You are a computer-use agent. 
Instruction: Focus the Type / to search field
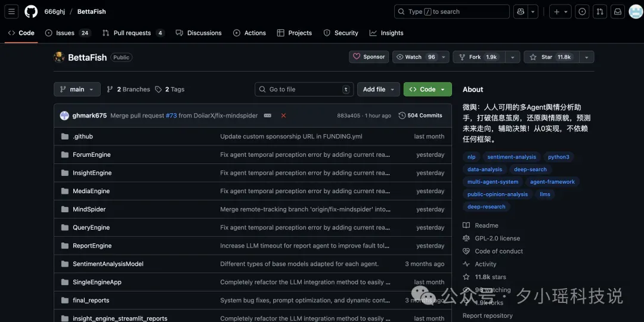[x=452, y=11]
